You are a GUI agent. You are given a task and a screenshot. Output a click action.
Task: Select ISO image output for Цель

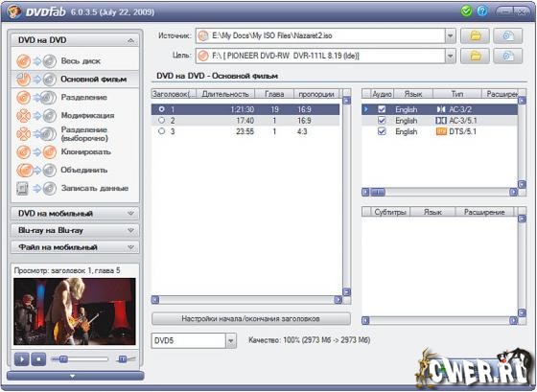click(507, 56)
